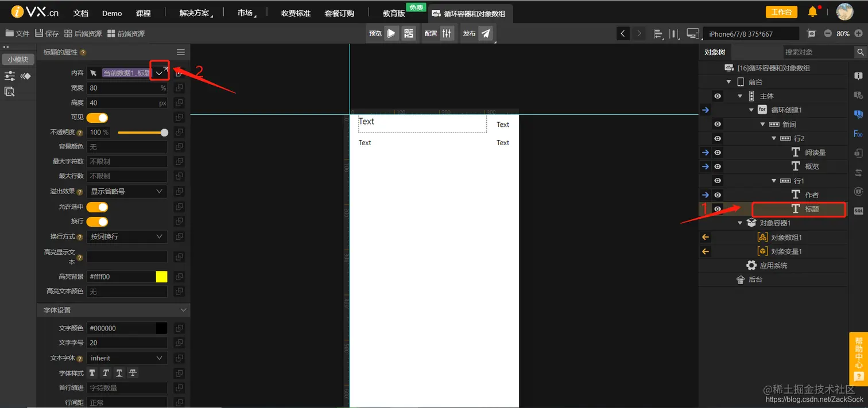Collapse the 对象容器1 tree node
This screenshot has height=408, width=868.
coord(740,223)
